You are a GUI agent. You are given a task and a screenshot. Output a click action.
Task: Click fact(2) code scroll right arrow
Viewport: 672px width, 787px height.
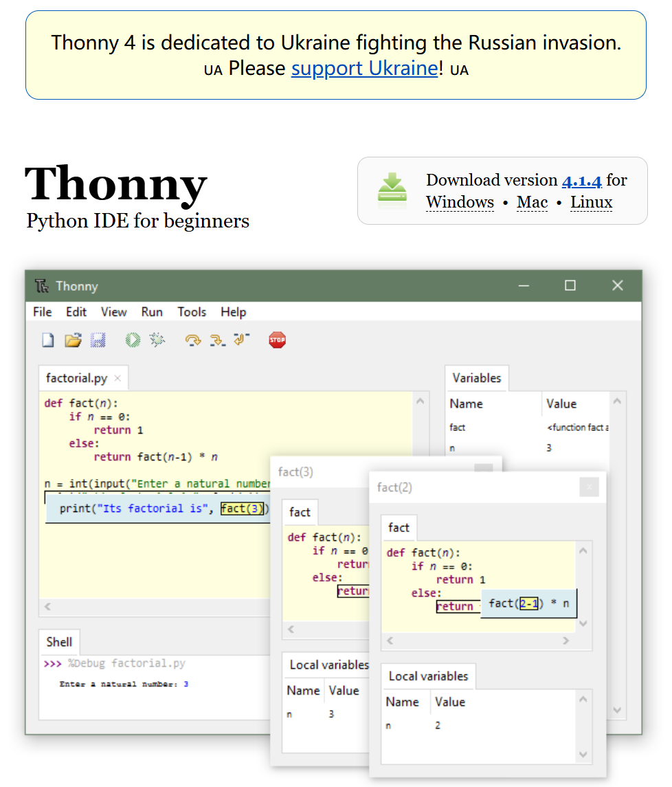point(566,641)
